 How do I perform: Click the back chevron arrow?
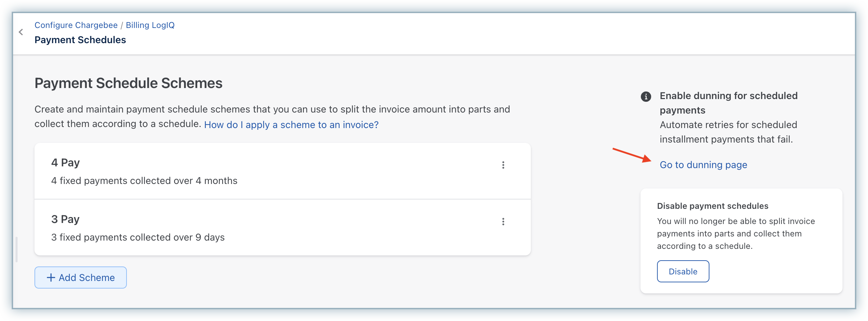[x=21, y=32]
